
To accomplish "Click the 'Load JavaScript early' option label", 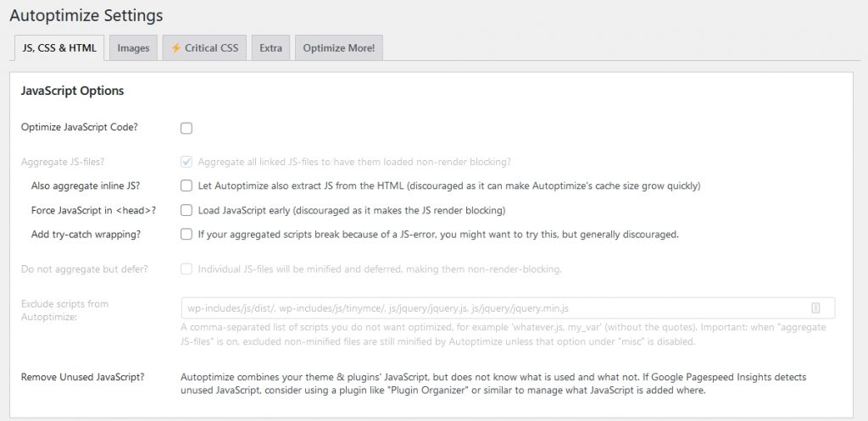I will tap(352, 210).
